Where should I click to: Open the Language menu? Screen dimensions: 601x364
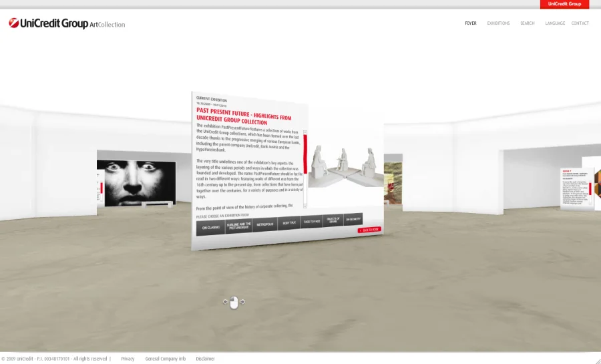tap(555, 23)
